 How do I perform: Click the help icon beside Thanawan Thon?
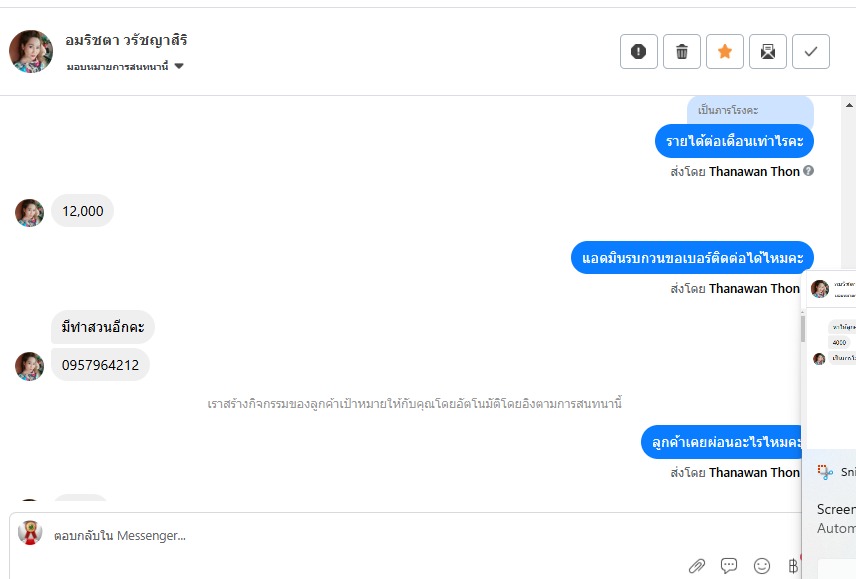click(809, 171)
